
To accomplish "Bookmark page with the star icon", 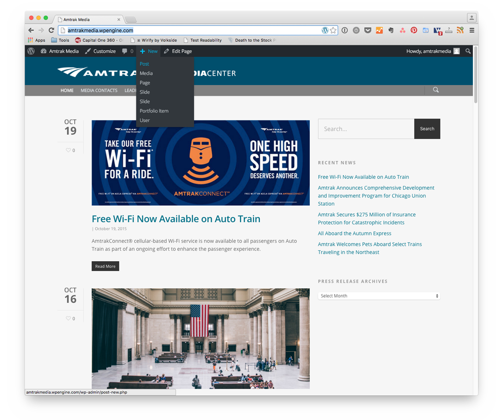I will (333, 30).
